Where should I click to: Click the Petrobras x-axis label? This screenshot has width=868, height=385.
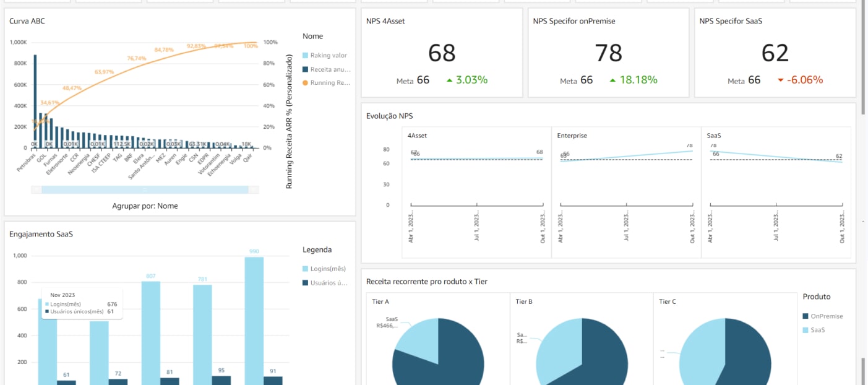click(x=27, y=163)
